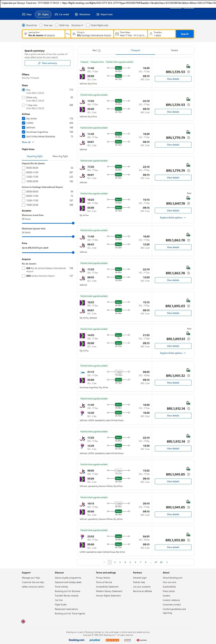Image resolution: width=216 pixels, height=644 pixels.
Task: Click the baggage icon on the first flight result
Action: (x=188, y=66)
